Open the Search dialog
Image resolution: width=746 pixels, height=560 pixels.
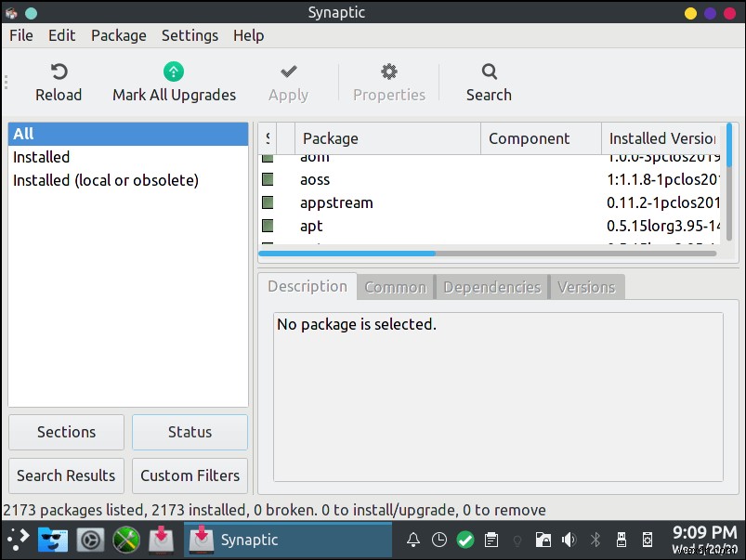(489, 81)
